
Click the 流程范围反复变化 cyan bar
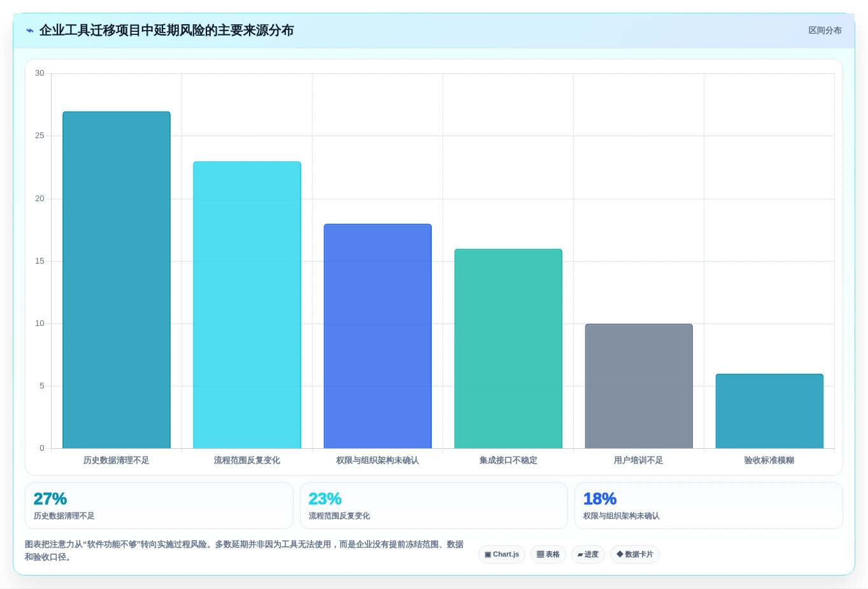coord(247,305)
